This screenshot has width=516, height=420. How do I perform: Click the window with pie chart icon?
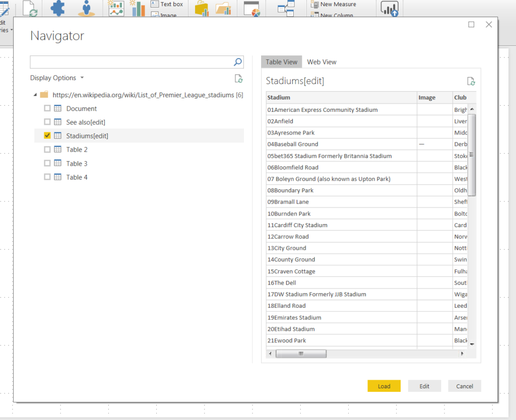pyautogui.click(x=252, y=9)
